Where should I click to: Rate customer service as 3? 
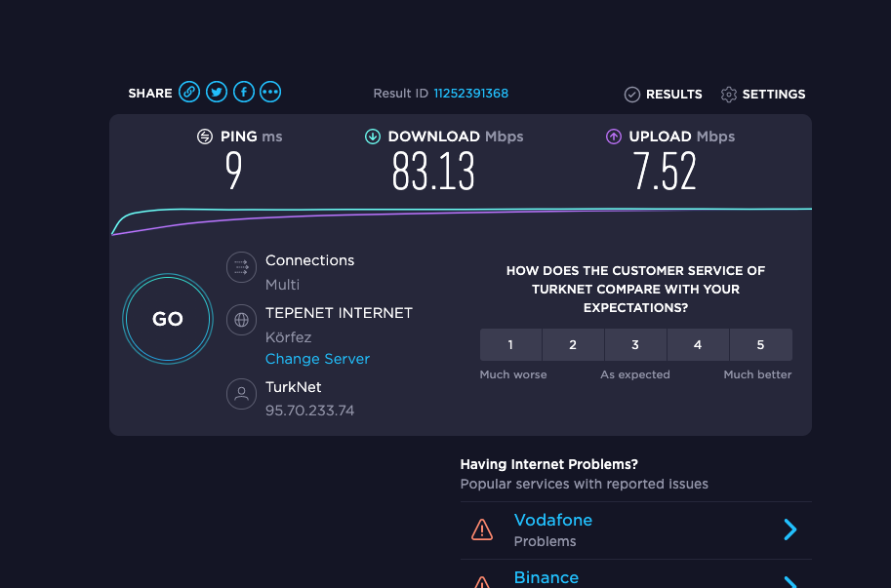pos(635,344)
